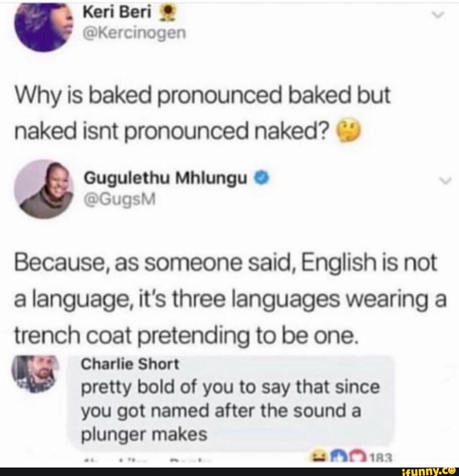This screenshot has width=459, height=476.
Task: Open the @GugsM handle link
Action: coord(119,199)
